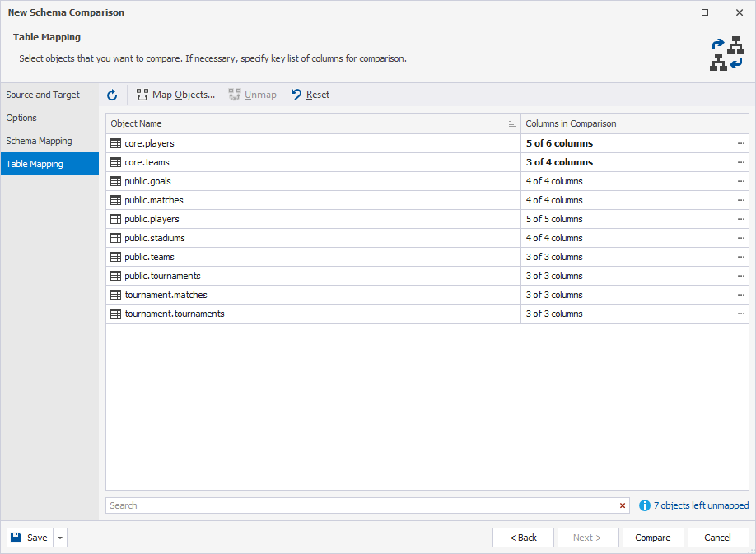The height and width of the screenshot is (554, 756).
Task: Open column ellipsis for public.teams row
Action: pyautogui.click(x=741, y=257)
